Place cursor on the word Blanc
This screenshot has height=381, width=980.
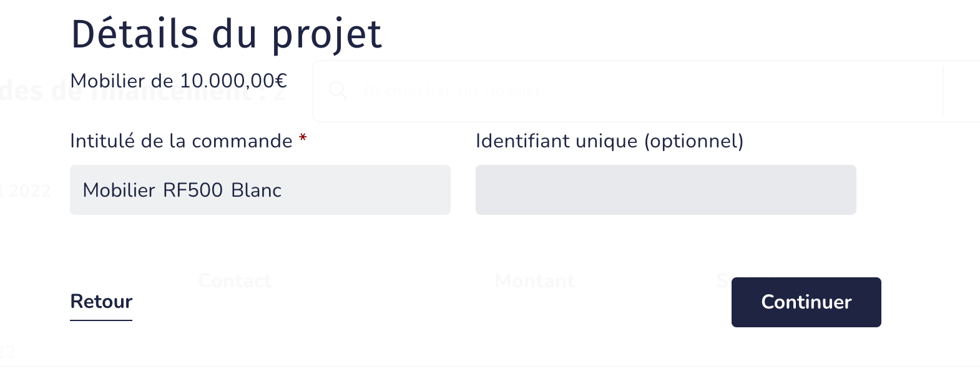tap(256, 190)
